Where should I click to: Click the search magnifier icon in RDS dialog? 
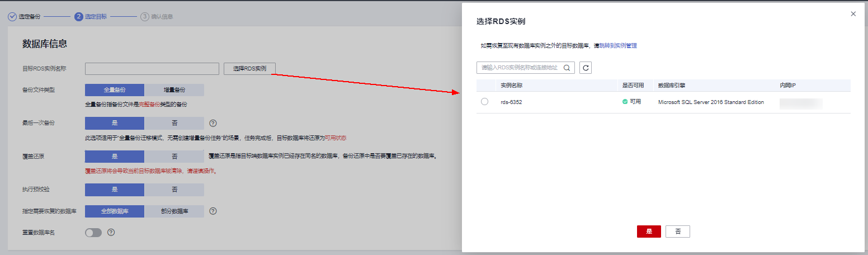567,68
